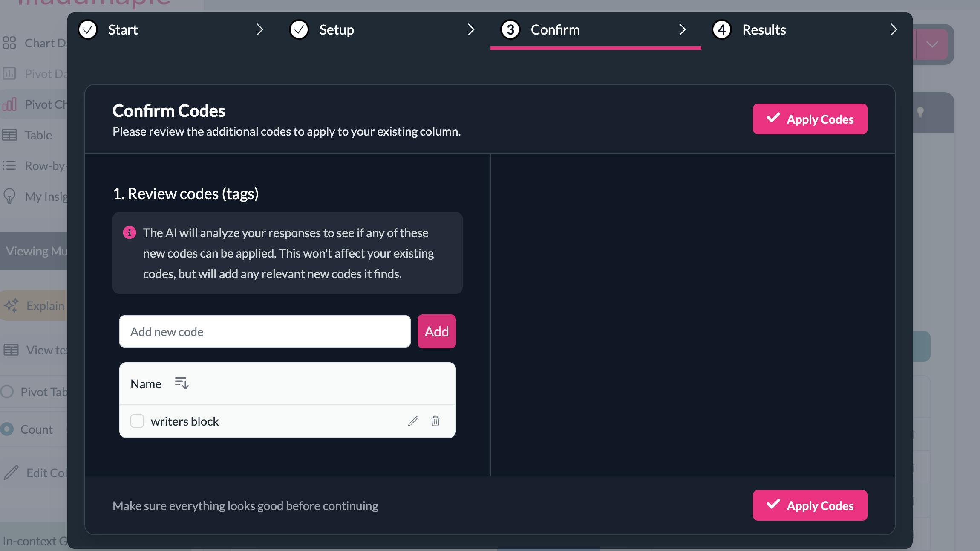
Task: Check the writers block checkbox
Action: (x=137, y=421)
